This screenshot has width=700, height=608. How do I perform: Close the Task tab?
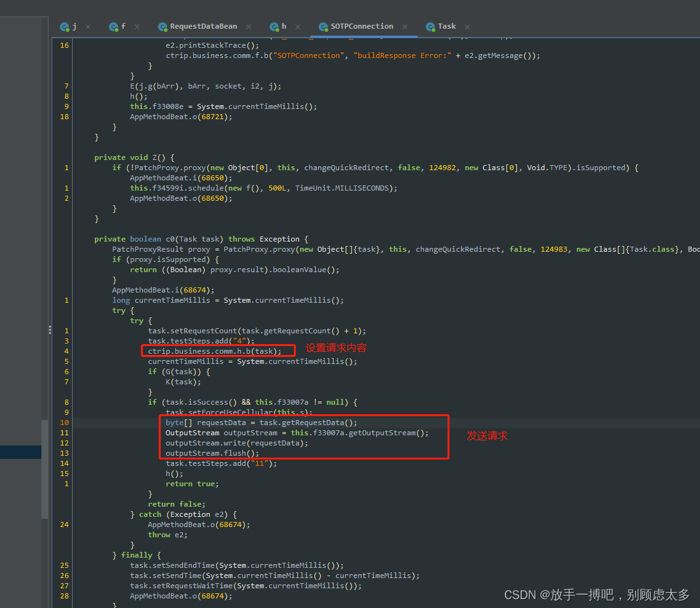tap(467, 27)
